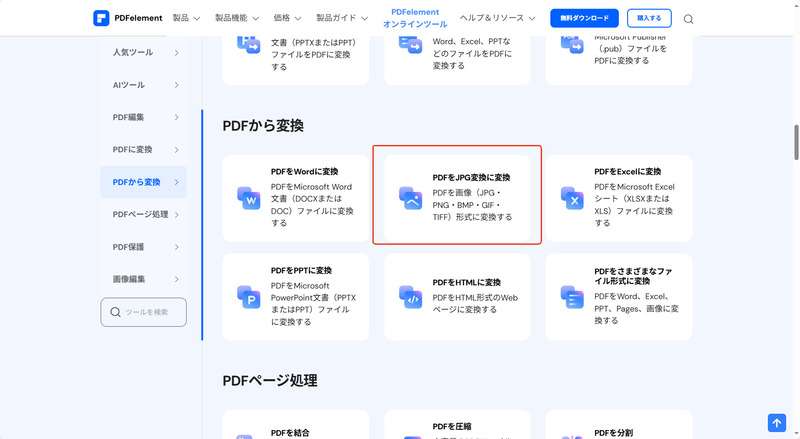
Task: Click the PDF to PPT card icon
Action: click(249, 297)
